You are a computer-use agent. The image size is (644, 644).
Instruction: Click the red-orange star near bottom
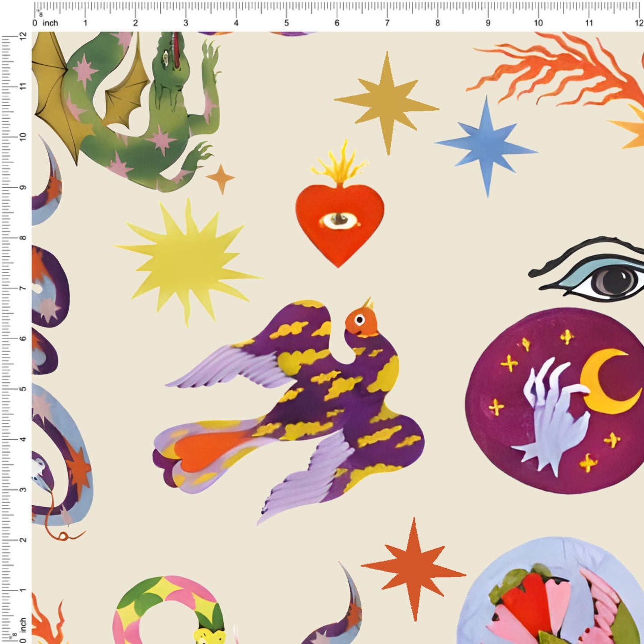click(x=414, y=570)
